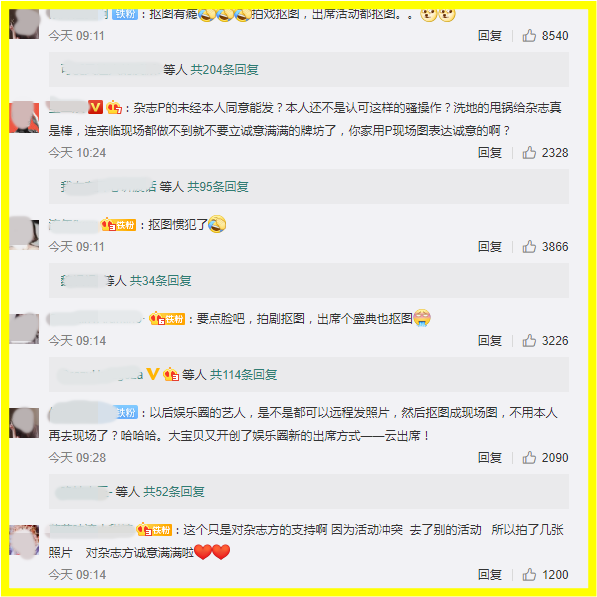
Task: Click thumbs-up icon next to 2328
Action: click(529, 153)
